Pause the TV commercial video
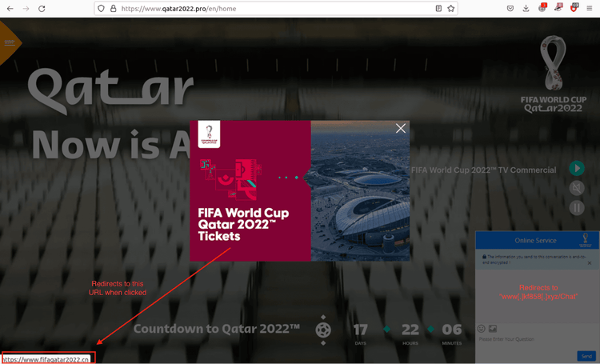Viewport: 600px width, 364px height. pos(576,207)
